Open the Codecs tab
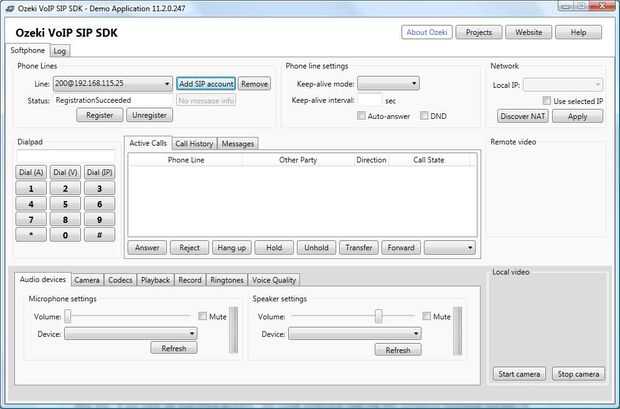 coord(120,280)
